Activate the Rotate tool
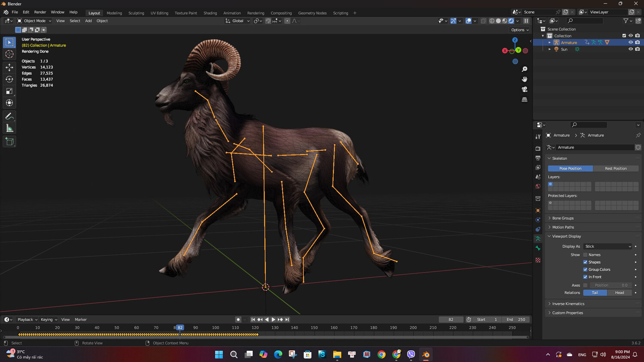 pyautogui.click(x=9, y=79)
